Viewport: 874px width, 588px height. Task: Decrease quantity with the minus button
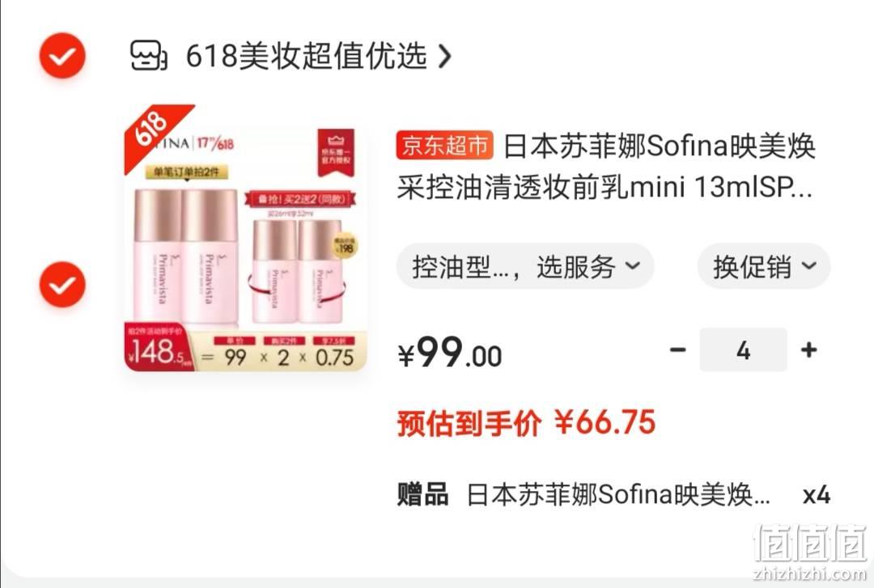pos(678,350)
